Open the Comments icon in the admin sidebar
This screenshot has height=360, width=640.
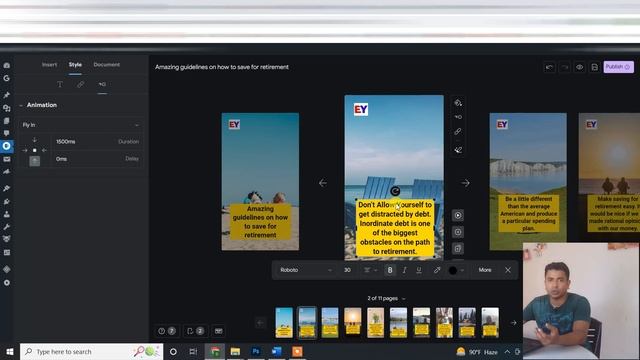pos(7,133)
